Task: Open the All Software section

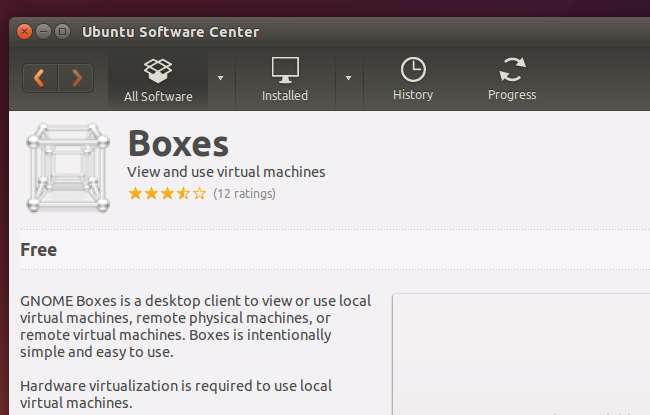Action: pyautogui.click(x=158, y=78)
